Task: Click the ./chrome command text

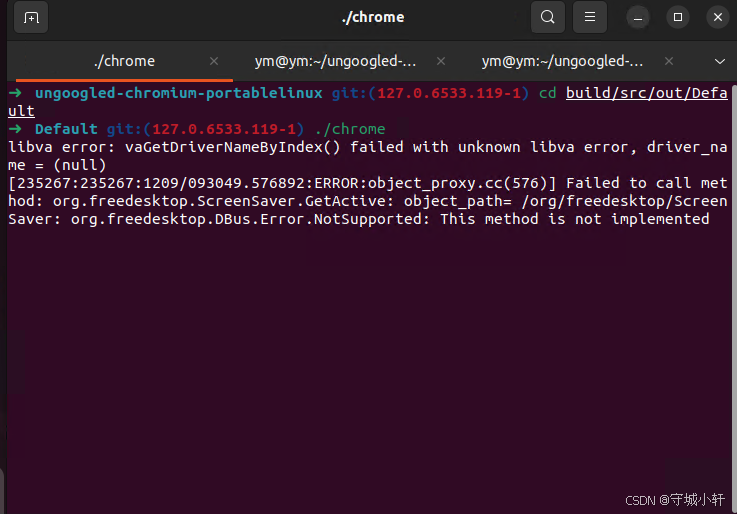Action: point(350,129)
